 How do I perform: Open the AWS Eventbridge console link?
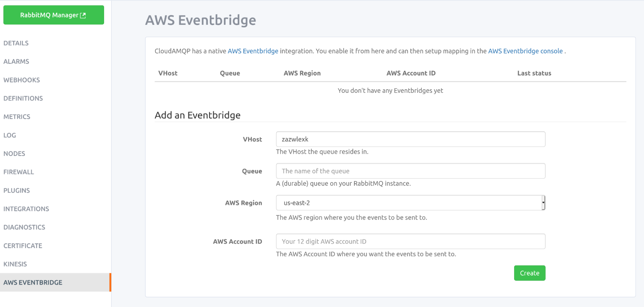[525, 51]
